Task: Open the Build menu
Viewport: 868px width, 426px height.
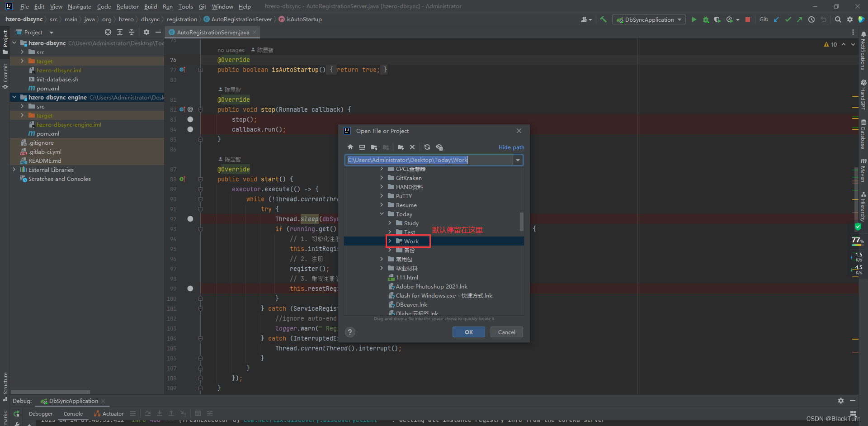Action: (x=151, y=6)
